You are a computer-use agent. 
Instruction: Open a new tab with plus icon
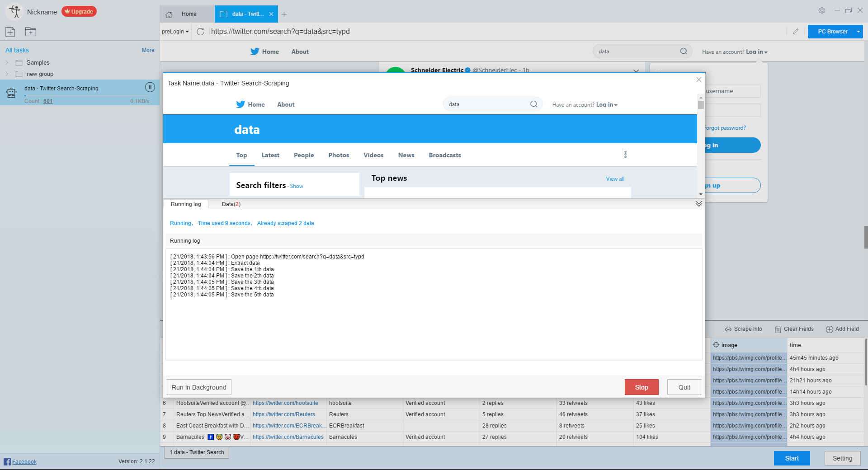click(284, 14)
